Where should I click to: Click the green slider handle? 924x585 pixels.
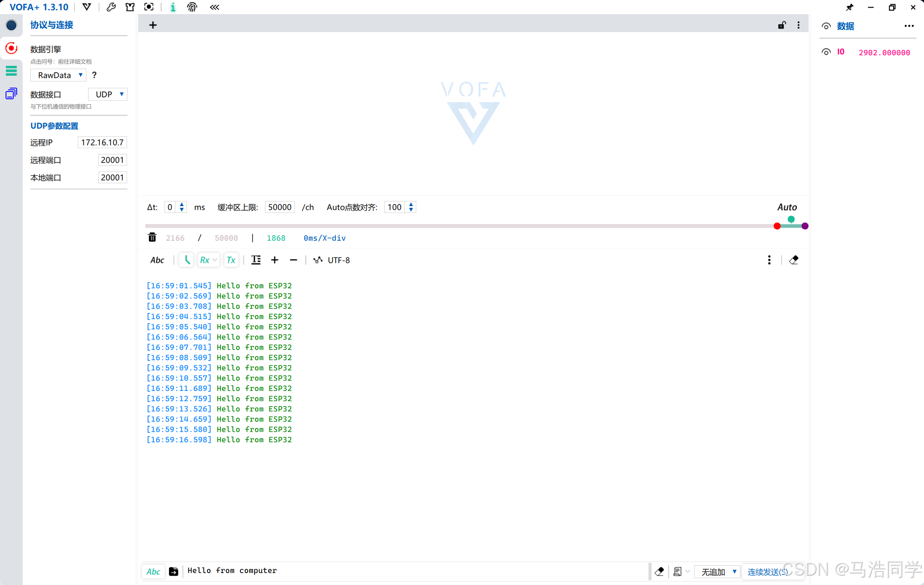[791, 219]
